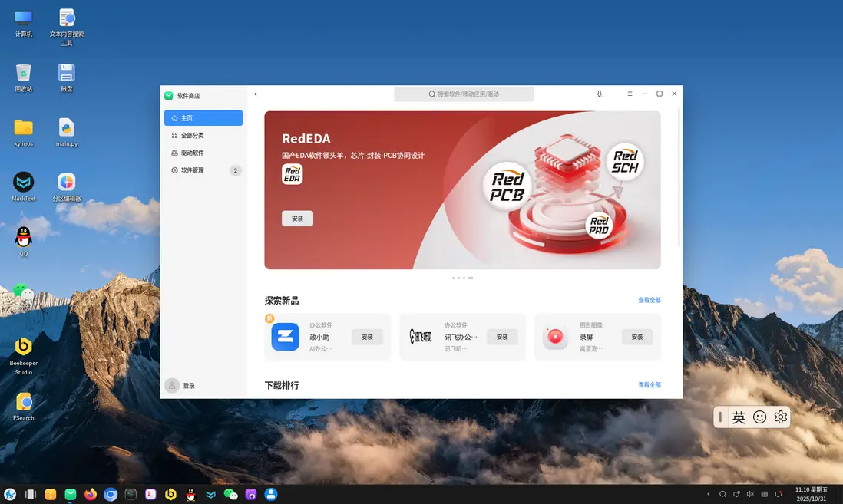
Task: Open 全部分类 in the sidebar
Action: tap(203, 136)
